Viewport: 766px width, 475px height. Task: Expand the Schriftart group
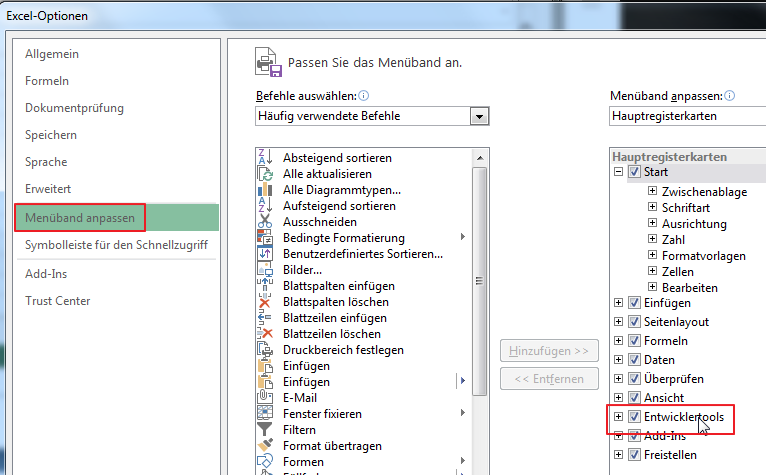click(652, 207)
